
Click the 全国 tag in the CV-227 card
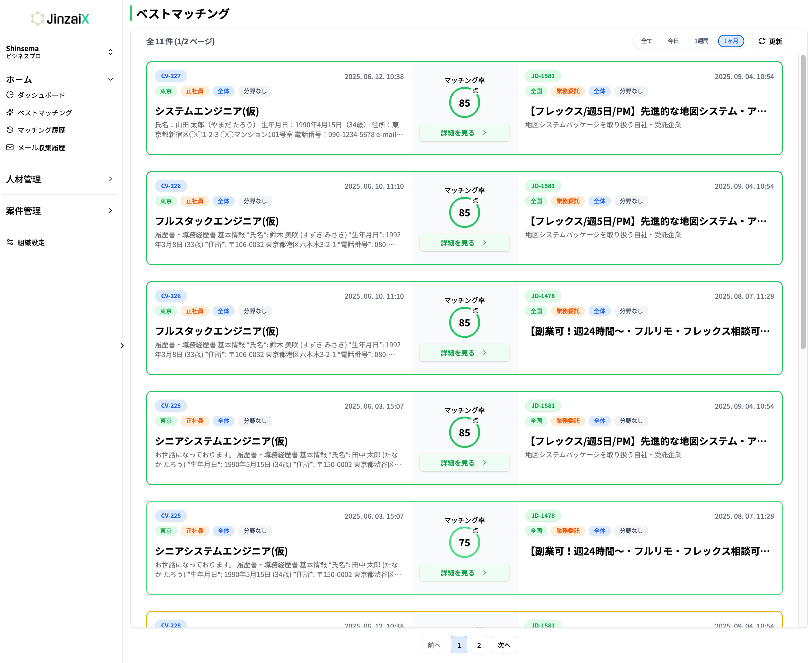[x=536, y=91]
